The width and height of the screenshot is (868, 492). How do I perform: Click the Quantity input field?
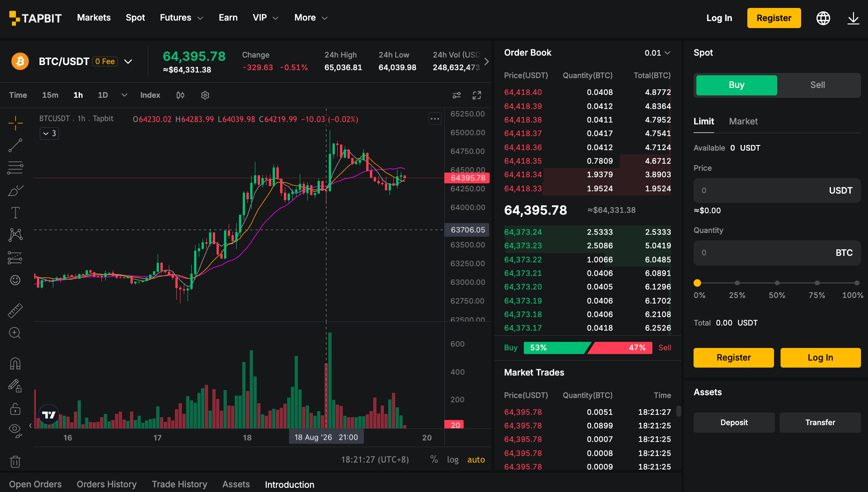coord(777,253)
